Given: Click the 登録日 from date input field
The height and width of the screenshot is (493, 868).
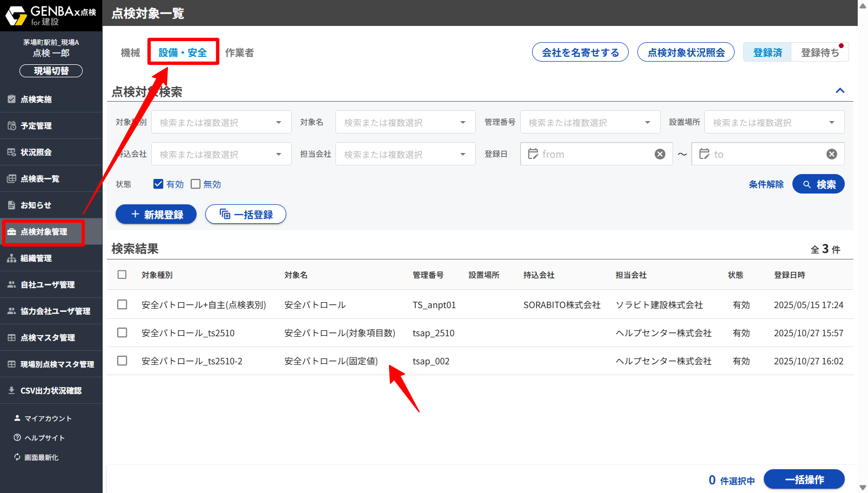Looking at the screenshot, I should click(x=594, y=154).
